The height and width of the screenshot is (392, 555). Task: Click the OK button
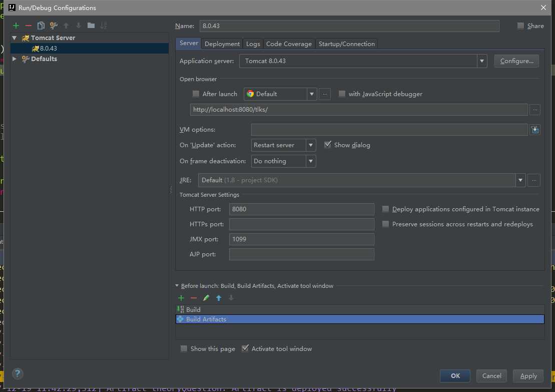[x=455, y=375]
